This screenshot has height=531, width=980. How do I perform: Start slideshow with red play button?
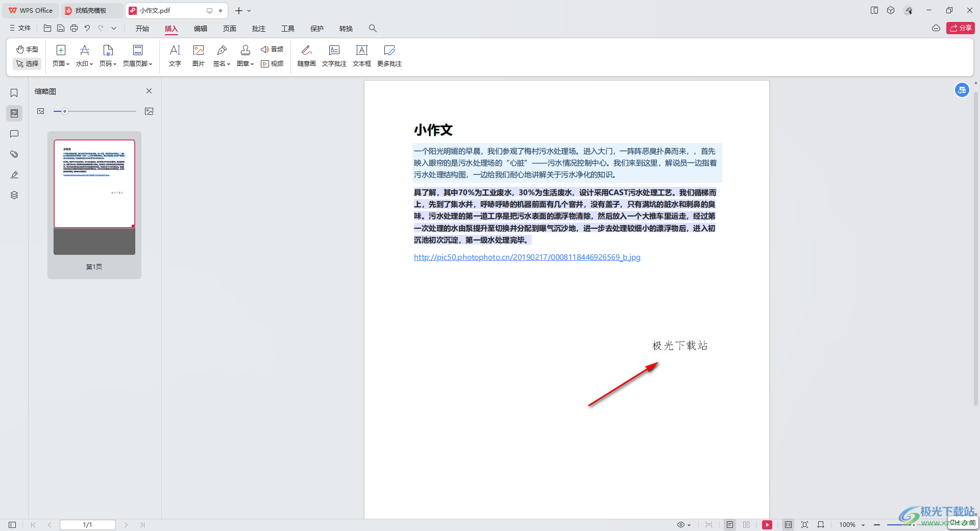pos(767,525)
